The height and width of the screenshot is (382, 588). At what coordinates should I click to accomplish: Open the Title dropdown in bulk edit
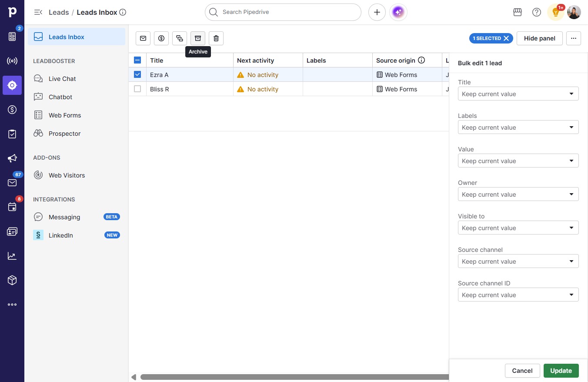coord(518,94)
